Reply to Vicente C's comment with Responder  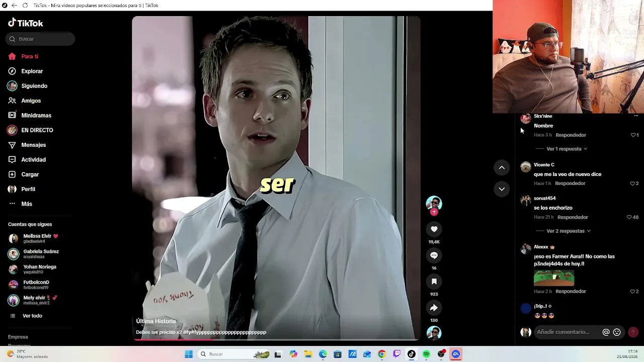[x=570, y=184]
